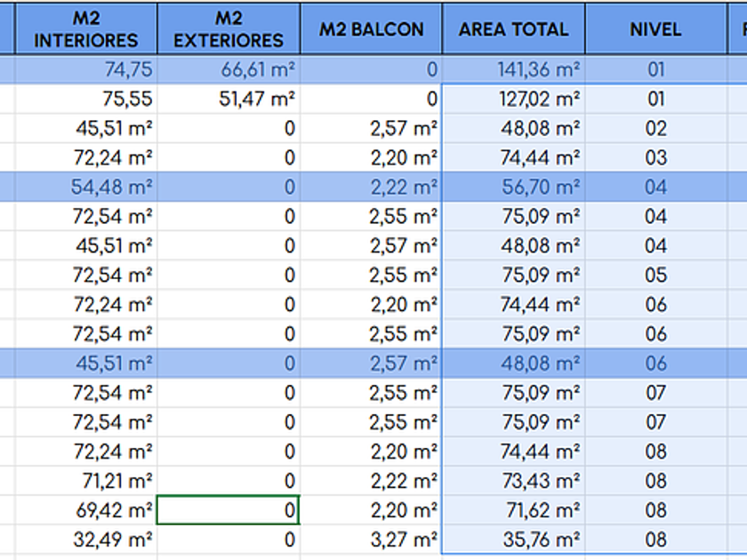Click the 56,70 m² area total cell
Viewport: 747px width, 560px height.
[513, 187]
